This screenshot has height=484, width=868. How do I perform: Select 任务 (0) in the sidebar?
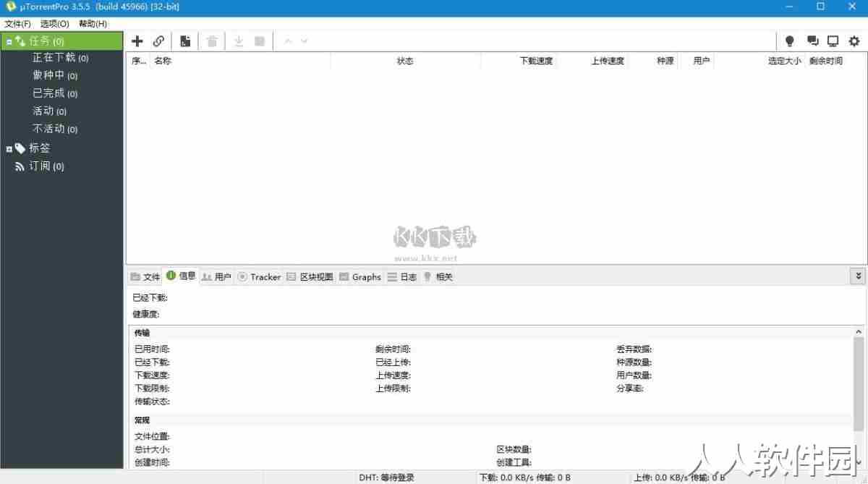[x=62, y=41]
